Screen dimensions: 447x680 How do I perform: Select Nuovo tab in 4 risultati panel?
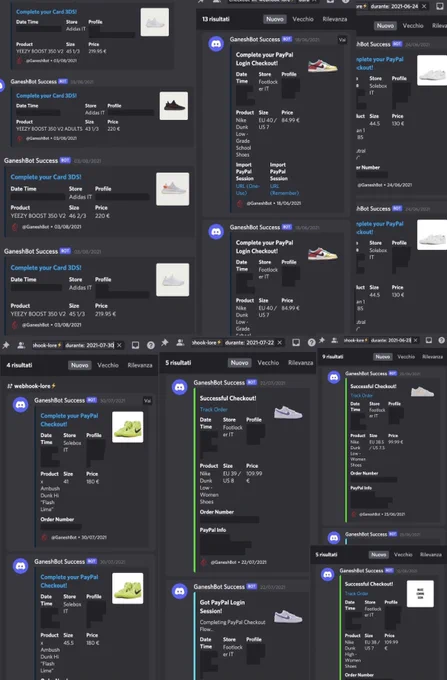click(80, 365)
